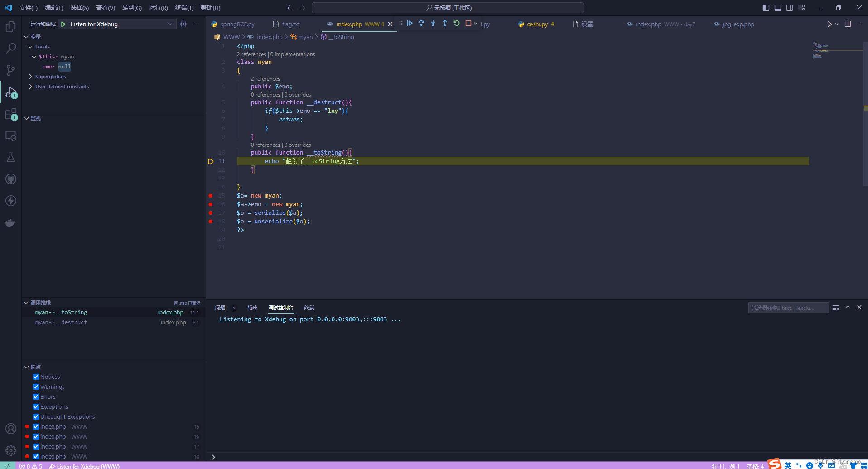Collapse the 监视 watch section
This screenshot has width=868, height=469.
pos(26,118)
